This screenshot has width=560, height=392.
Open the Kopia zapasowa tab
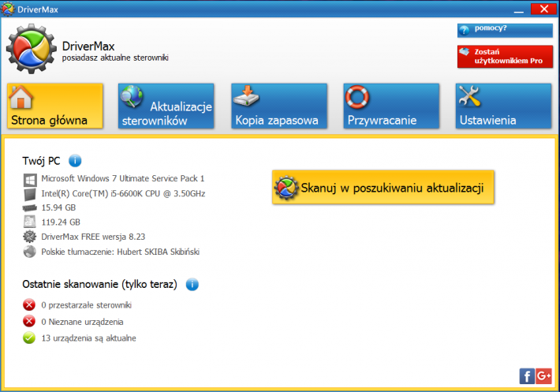tap(279, 106)
